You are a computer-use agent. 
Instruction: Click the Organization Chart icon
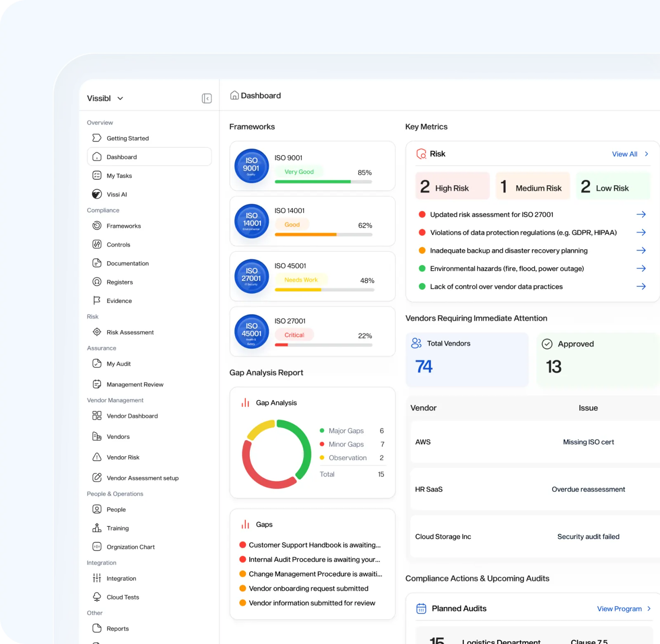(97, 547)
